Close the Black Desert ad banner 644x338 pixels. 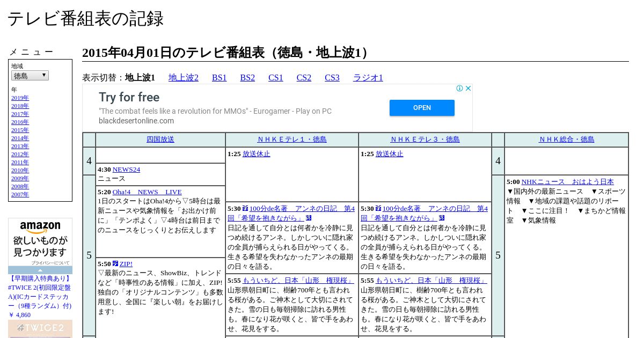click(468, 89)
